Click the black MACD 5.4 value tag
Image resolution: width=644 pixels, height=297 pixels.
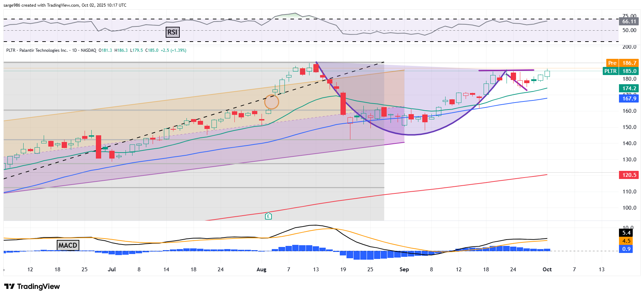coord(626,233)
